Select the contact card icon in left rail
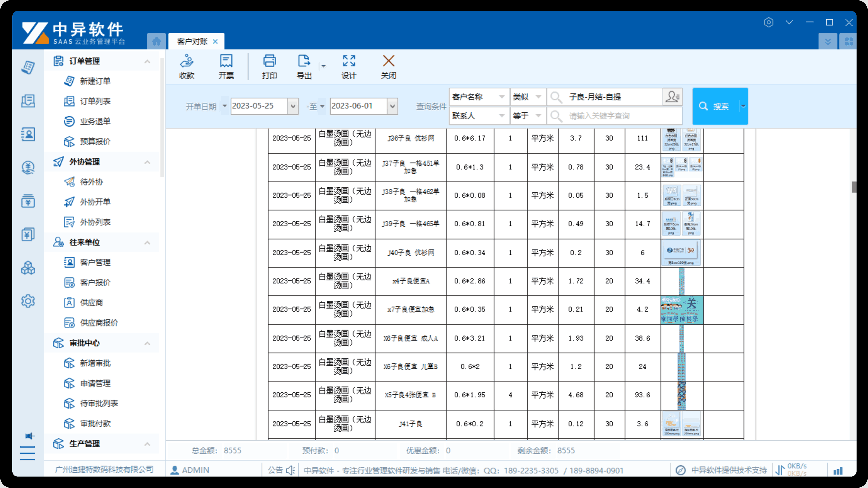 28,134
